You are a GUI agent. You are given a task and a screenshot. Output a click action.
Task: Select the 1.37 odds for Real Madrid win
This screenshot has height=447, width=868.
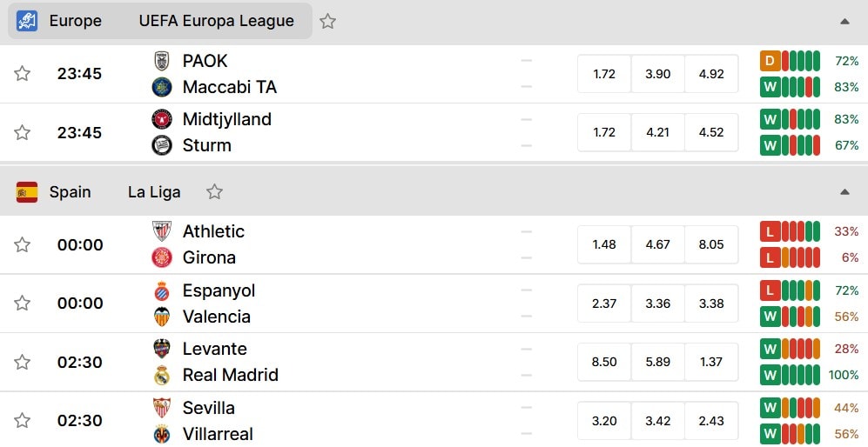pos(711,362)
